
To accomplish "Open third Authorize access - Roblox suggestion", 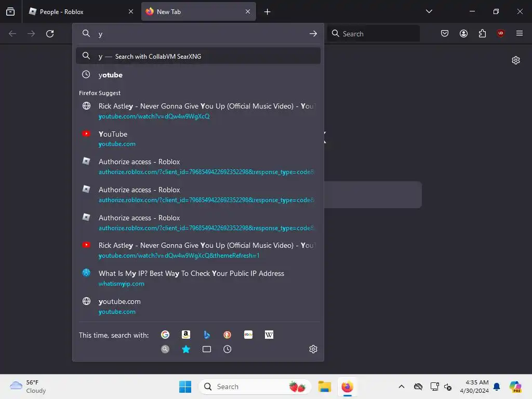I will pos(198,222).
